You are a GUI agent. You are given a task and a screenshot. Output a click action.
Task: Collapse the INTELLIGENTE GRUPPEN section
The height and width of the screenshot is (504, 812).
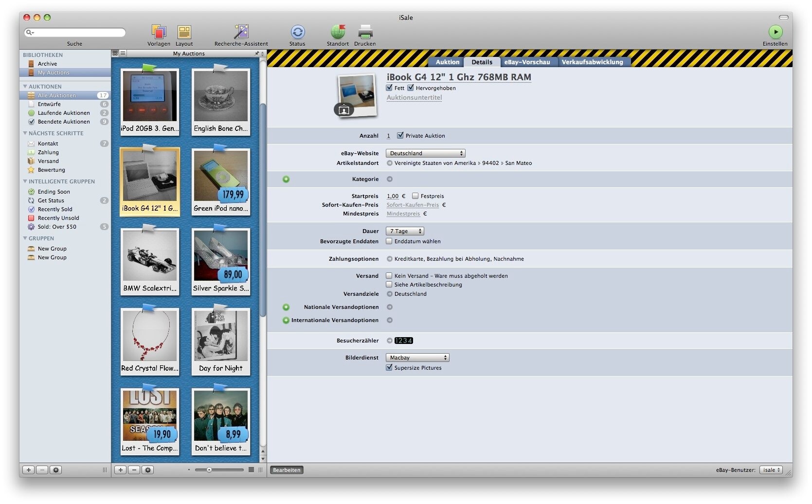pos(25,181)
